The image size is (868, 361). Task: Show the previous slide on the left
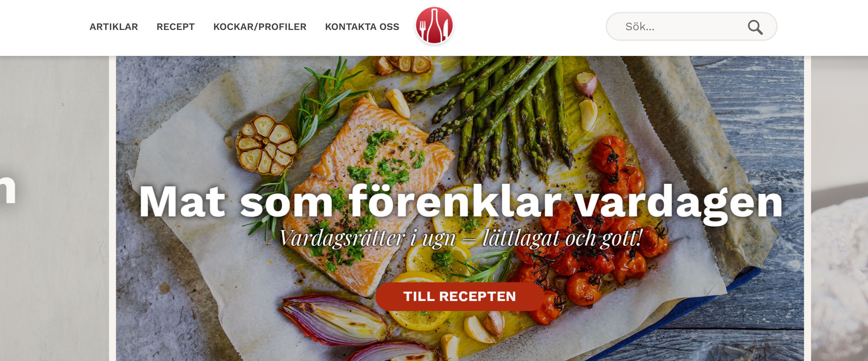click(x=55, y=208)
